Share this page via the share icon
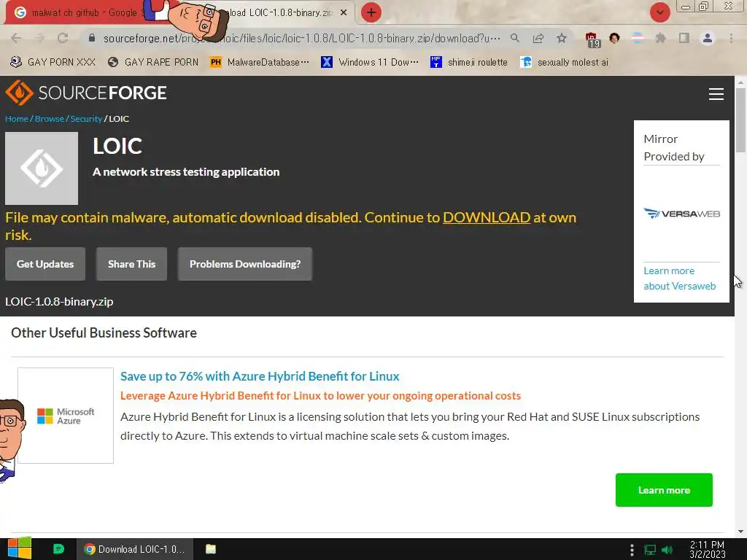The width and height of the screenshot is (747, 560). point(538,38)
